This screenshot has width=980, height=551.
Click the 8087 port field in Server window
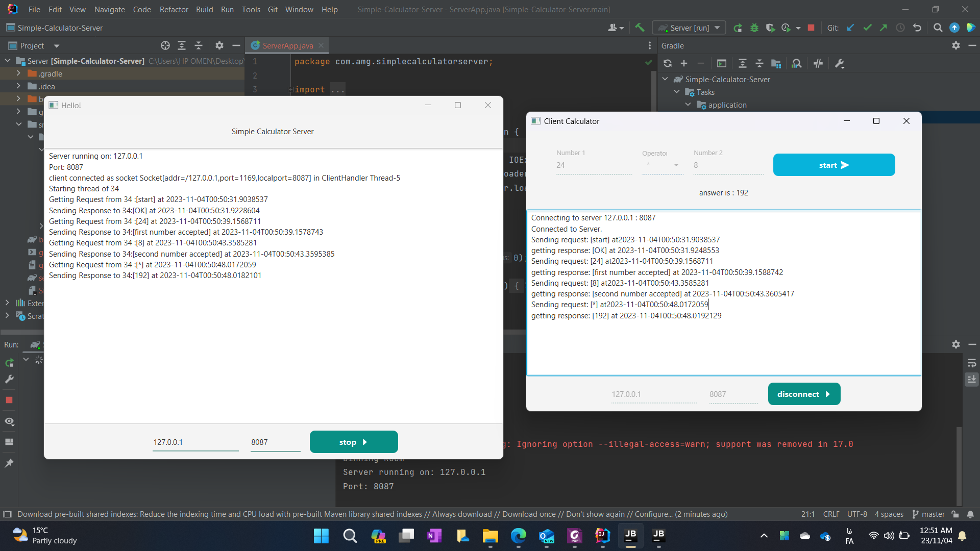[275, 442]
